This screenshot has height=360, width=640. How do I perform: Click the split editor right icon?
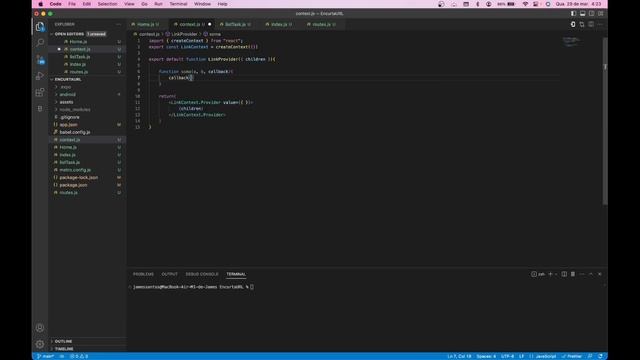(x=591, y=24)
